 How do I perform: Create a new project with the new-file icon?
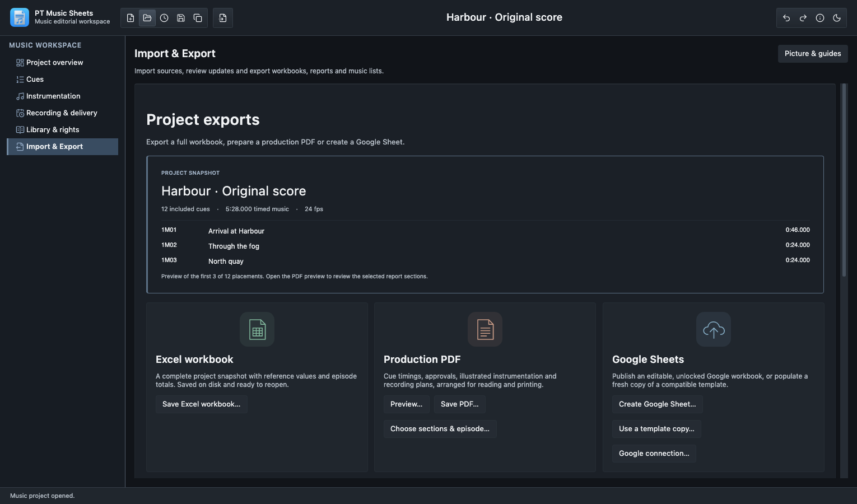[x=131, y=18]
